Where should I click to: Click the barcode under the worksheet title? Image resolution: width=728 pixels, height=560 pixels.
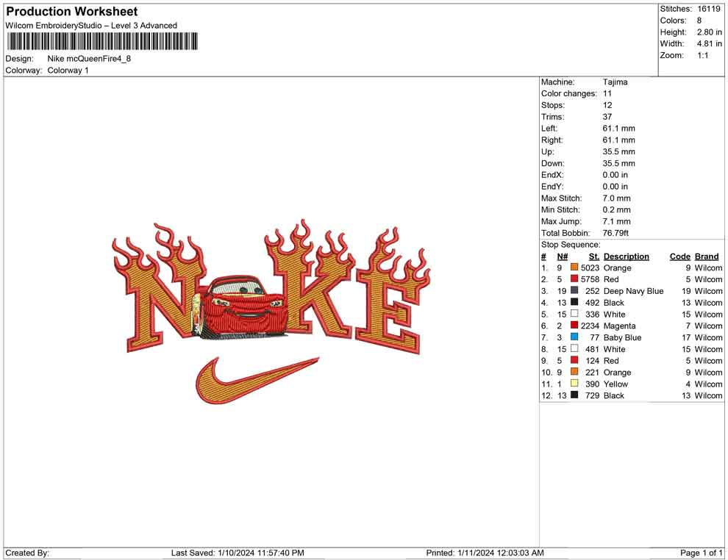[102, 41]
